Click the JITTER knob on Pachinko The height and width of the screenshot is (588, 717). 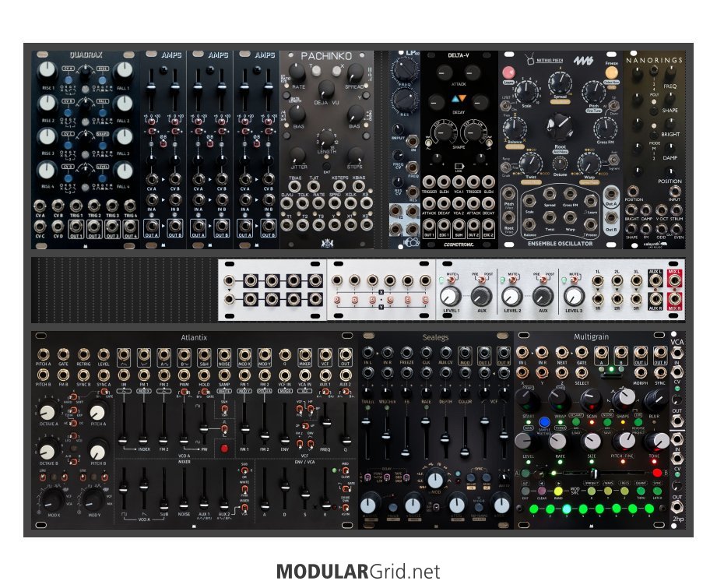(297, 155)
